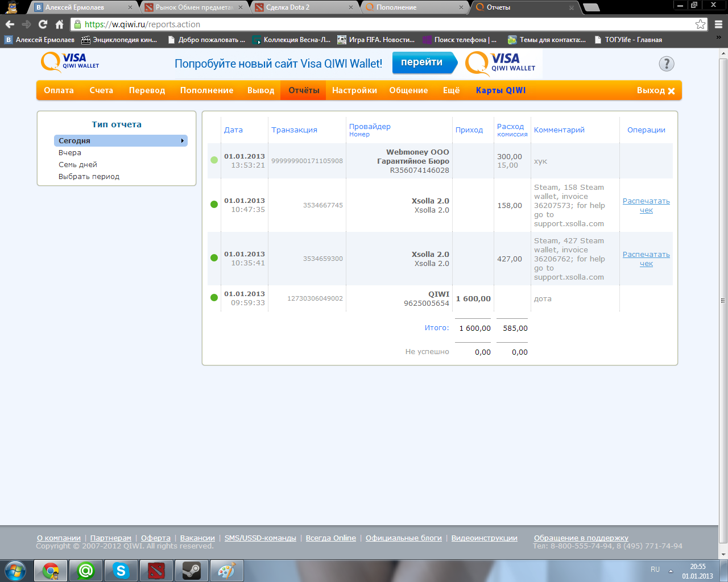Switch to the Алексей Ермолаев browser tab
The image size is (728, 582).
83,7
